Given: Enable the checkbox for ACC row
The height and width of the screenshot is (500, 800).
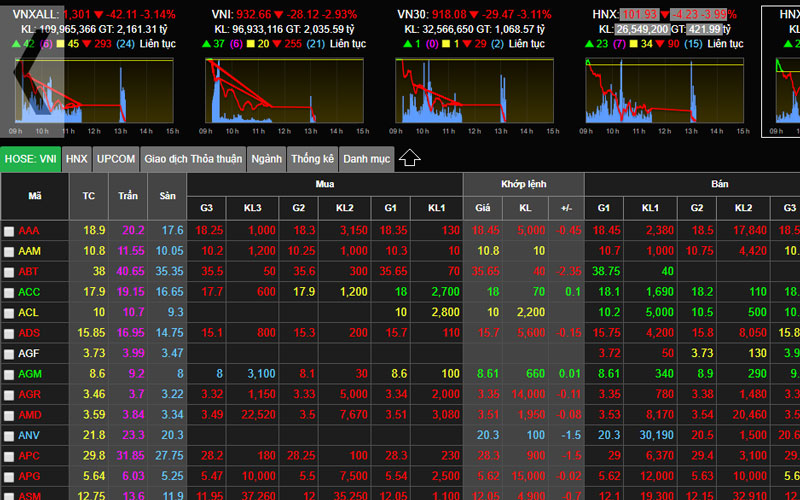Looking at the screenshot, I should (9, 292).
